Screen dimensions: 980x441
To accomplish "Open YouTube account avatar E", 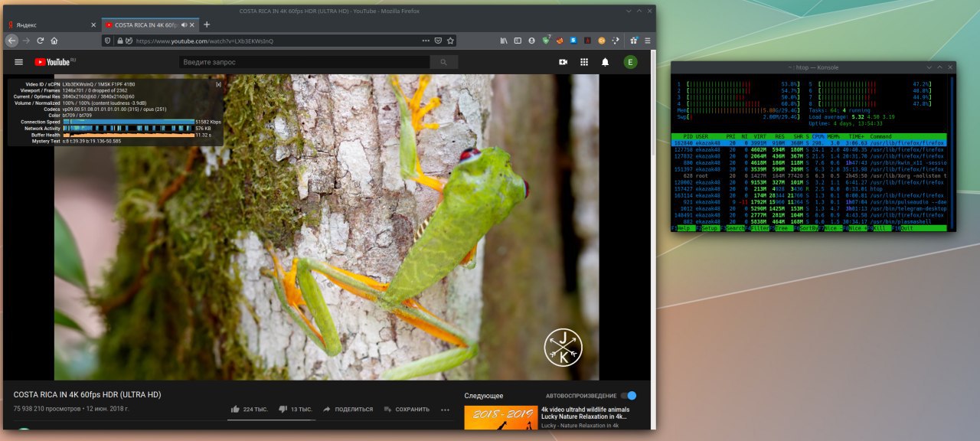I will click(630, 62).
